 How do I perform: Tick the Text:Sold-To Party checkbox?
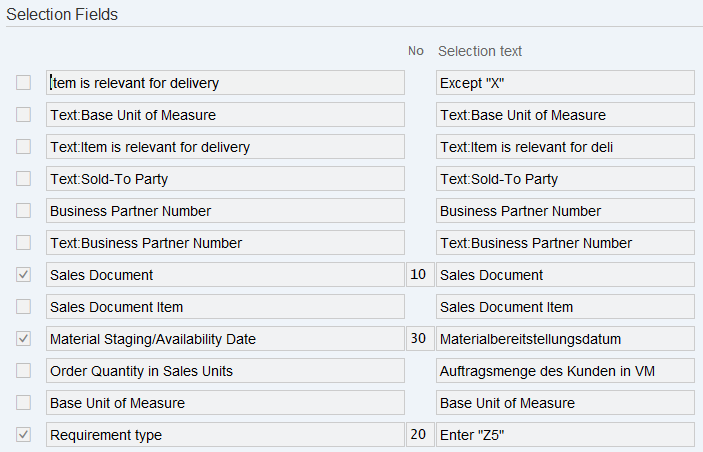(24, 179)
